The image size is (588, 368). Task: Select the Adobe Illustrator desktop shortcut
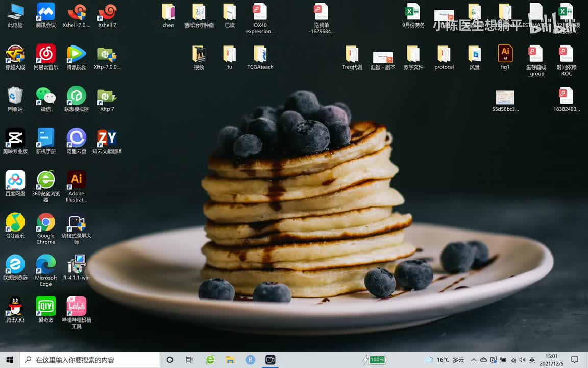pos(77,186)
